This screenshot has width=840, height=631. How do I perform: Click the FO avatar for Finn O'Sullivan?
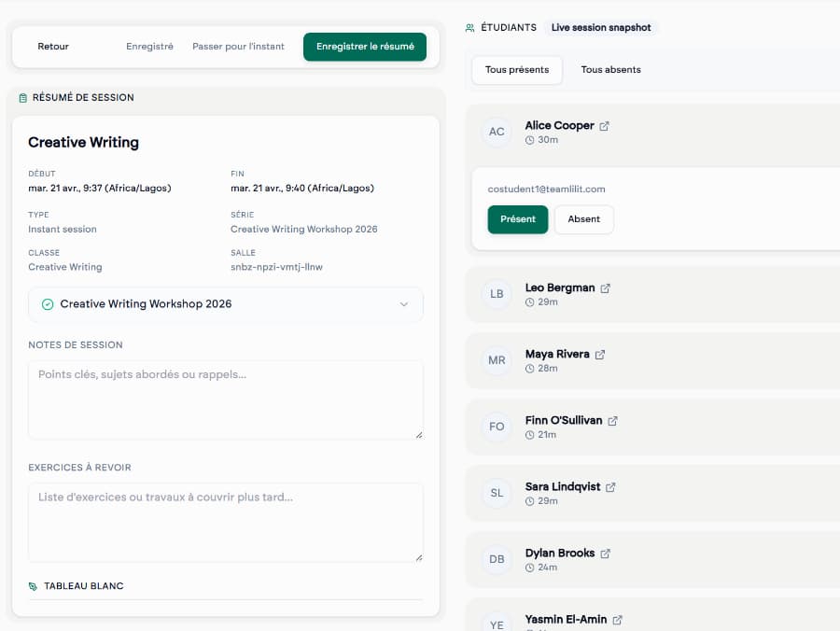[497, 427]
